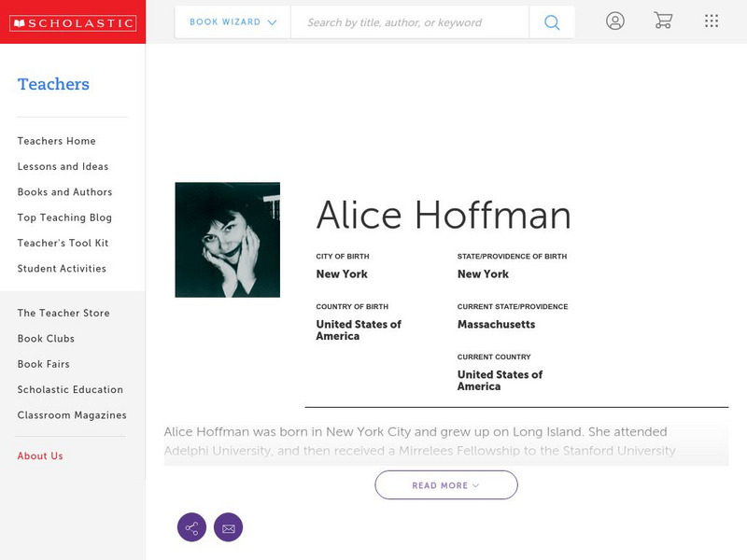This screenshot has height=560, width=747.
Task: Open The Teacher Store link
Action: click(63, 314)
